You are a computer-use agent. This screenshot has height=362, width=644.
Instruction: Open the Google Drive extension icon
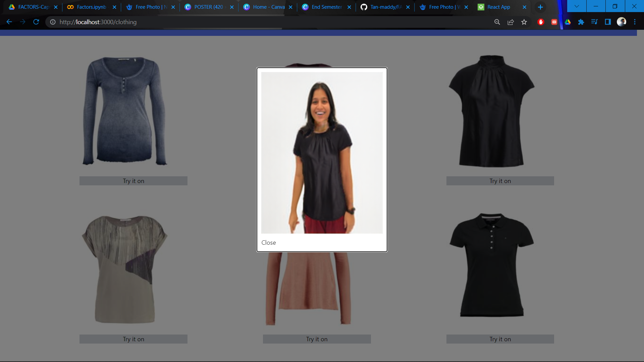(568, 22)
